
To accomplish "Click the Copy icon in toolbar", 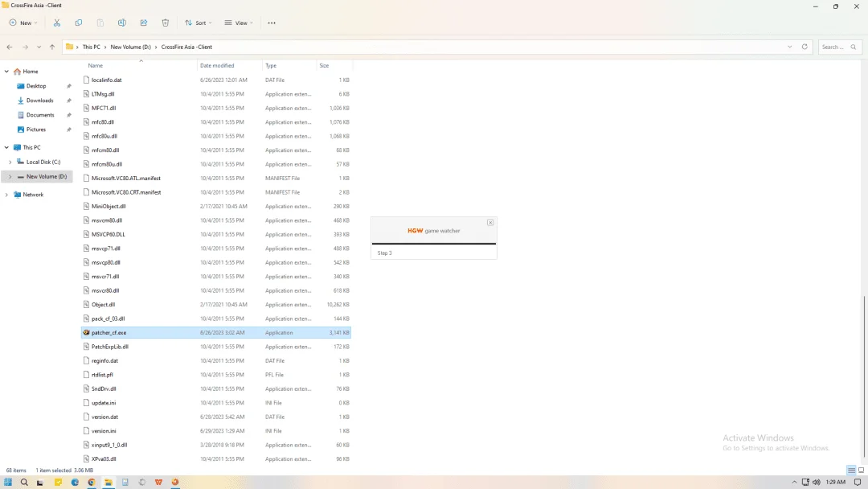I will click(x=79, y=23).
